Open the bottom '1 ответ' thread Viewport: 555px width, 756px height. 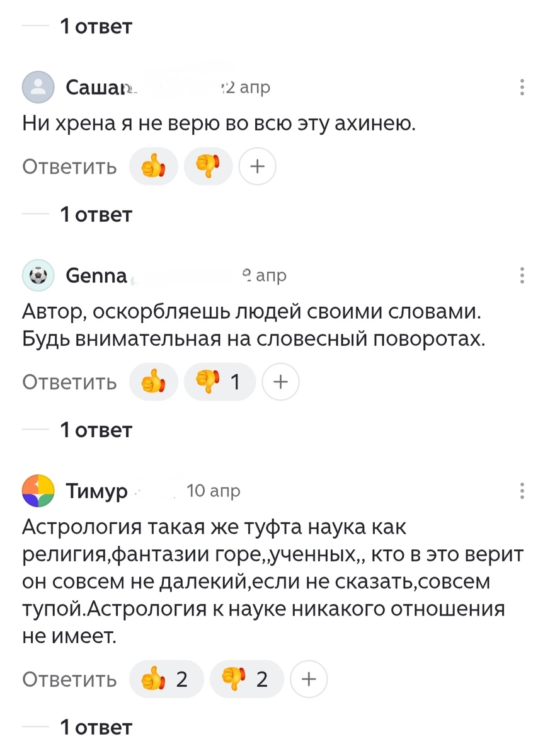(96, 726)
